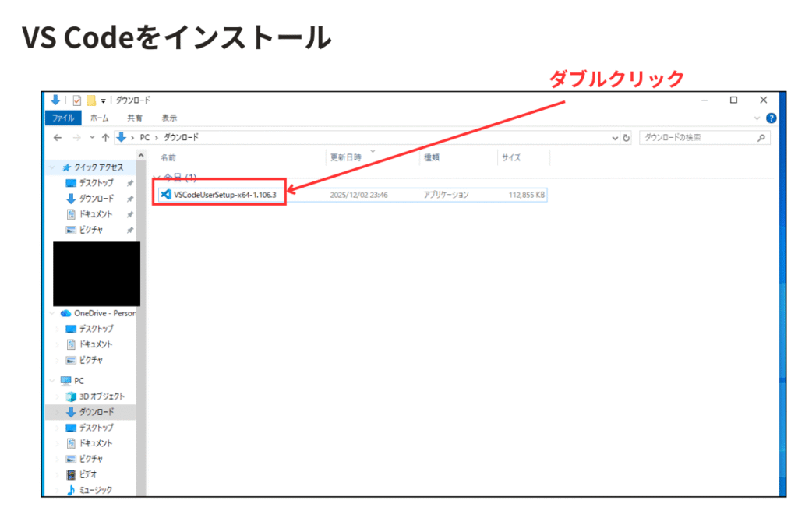
Task: Open the recent locations dropdown arrow
Action: (92, 138)
